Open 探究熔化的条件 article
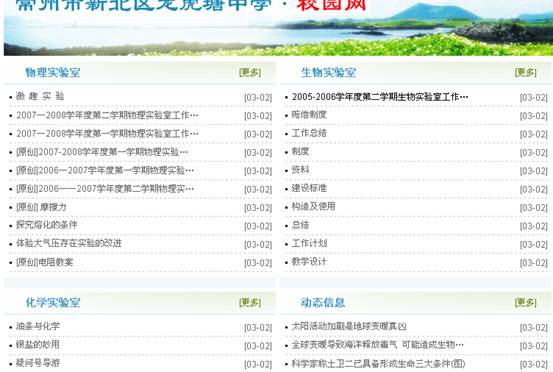This screenshot has width=553, height=372. point(47,225)
